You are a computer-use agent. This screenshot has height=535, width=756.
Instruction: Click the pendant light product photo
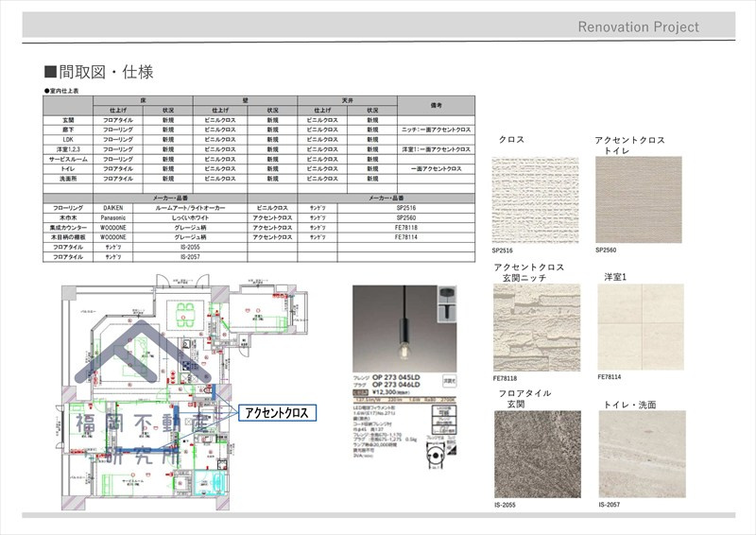click(x=404, y=329)
